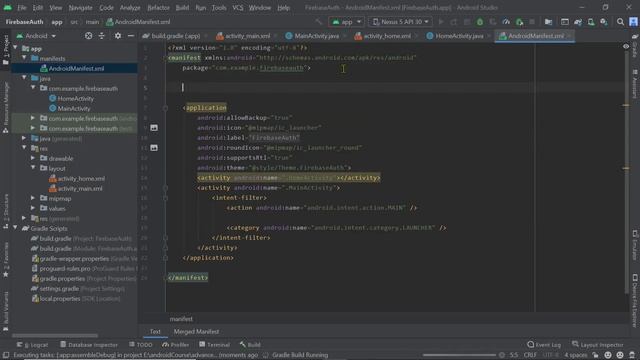Viewport: 640px width, 360px height.
Task: Switch to HomeActivity.java editor tab
Action: coord(455,36)
